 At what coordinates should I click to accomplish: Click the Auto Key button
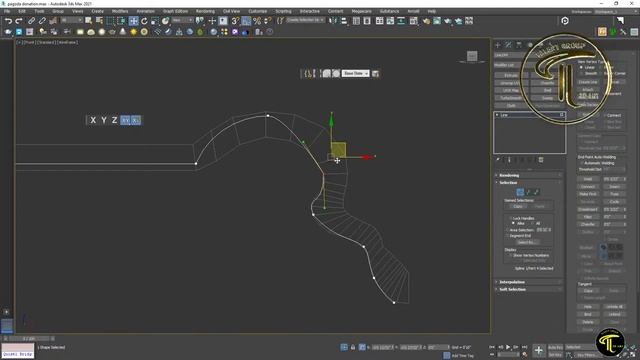555,347
